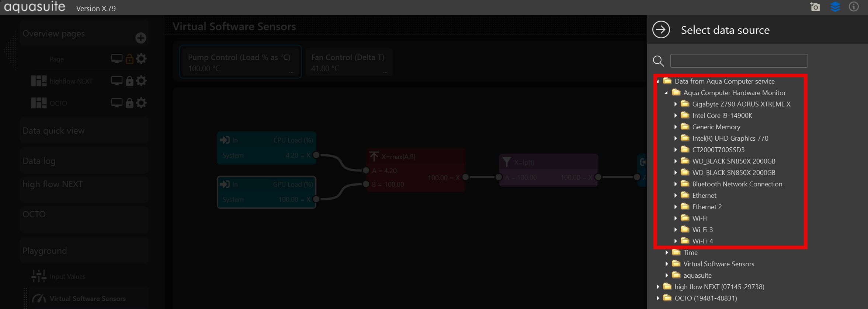
Task: Open the high flow NEXT sidebar section
Action: click(84, 189)
